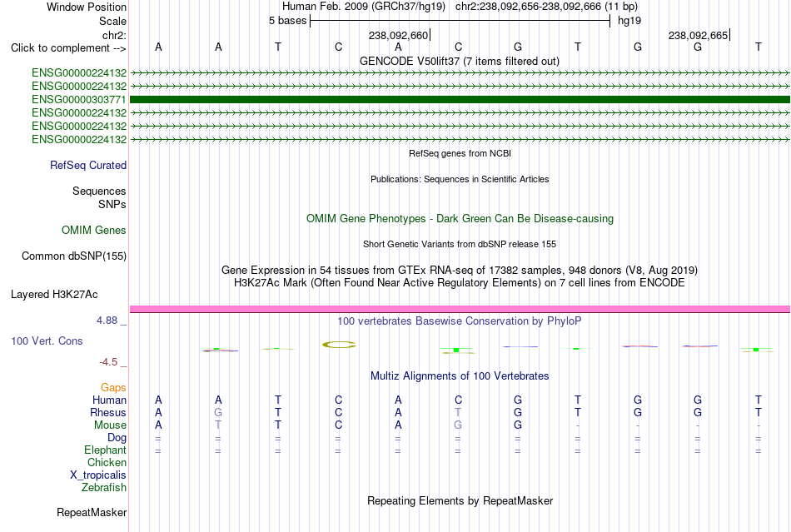Select the Zebrafish alignment row label
791x532 pixels.
(104, 488)
